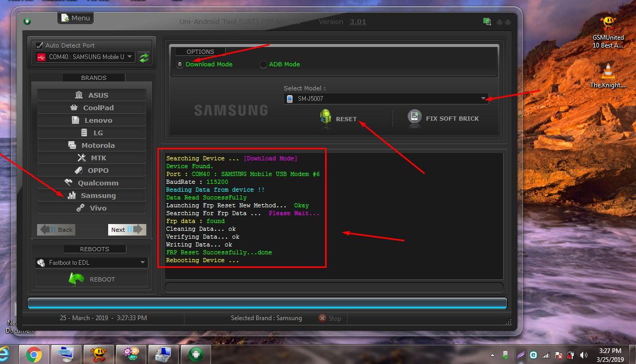Click the volume speaker tray icon
The width and height of the screenshot is (636, 364).
(584, 355)
